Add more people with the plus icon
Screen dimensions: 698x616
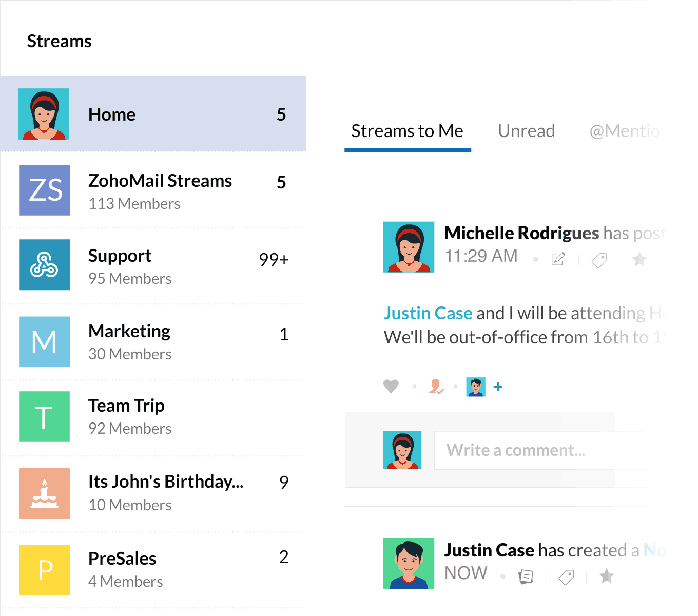coord(498,387)
